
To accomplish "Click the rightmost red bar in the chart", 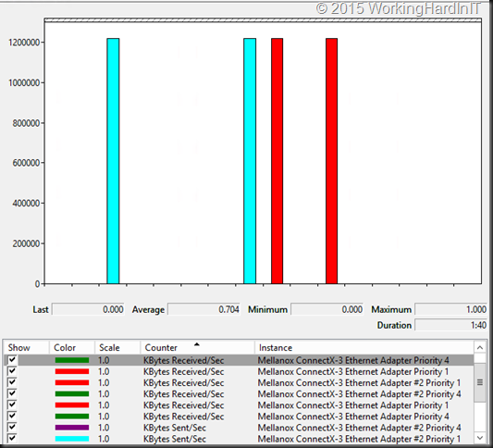I will pyautogui.click(x=332, y=161).
